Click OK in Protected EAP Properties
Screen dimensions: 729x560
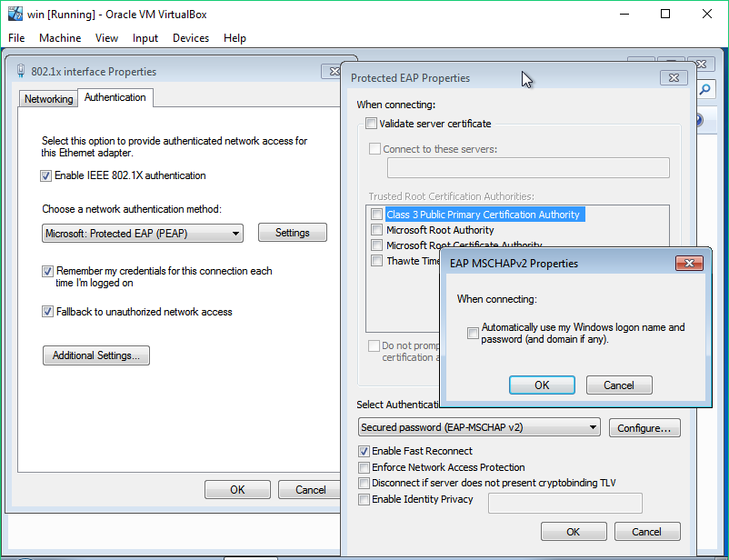[x=574, y=532]
